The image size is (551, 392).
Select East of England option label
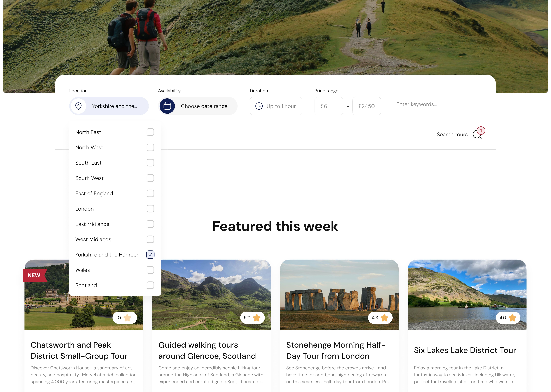point(94,193)
